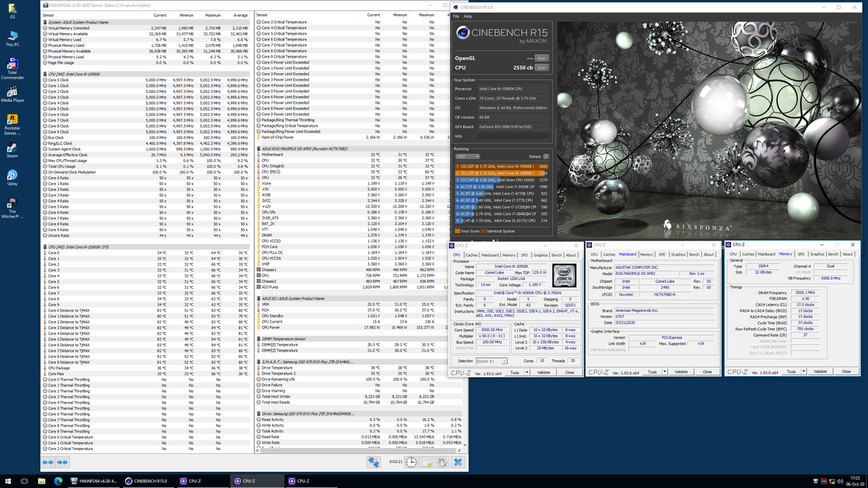Click Tools button in CPU-Z Memory window

click(x=789, y=371)
